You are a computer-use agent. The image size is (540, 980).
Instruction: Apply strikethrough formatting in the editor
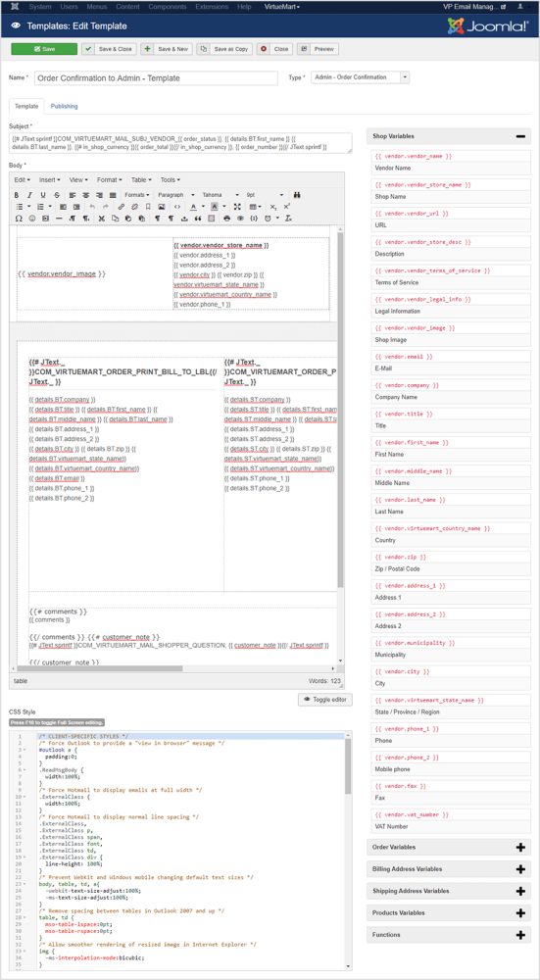[57, 195]
